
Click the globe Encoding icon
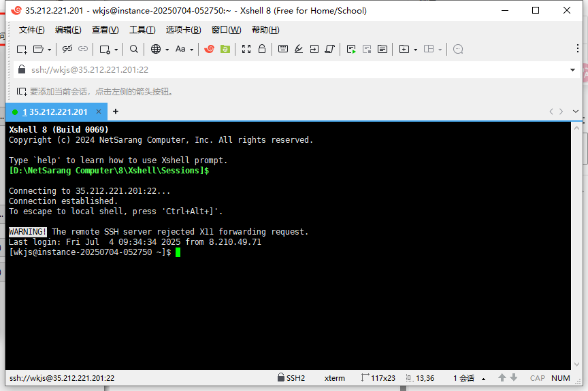tap(156, 49)
